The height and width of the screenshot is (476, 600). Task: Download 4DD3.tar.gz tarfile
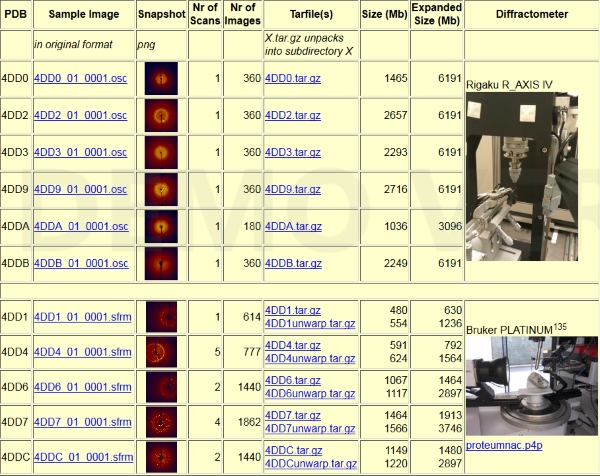(x=293, y=152)
